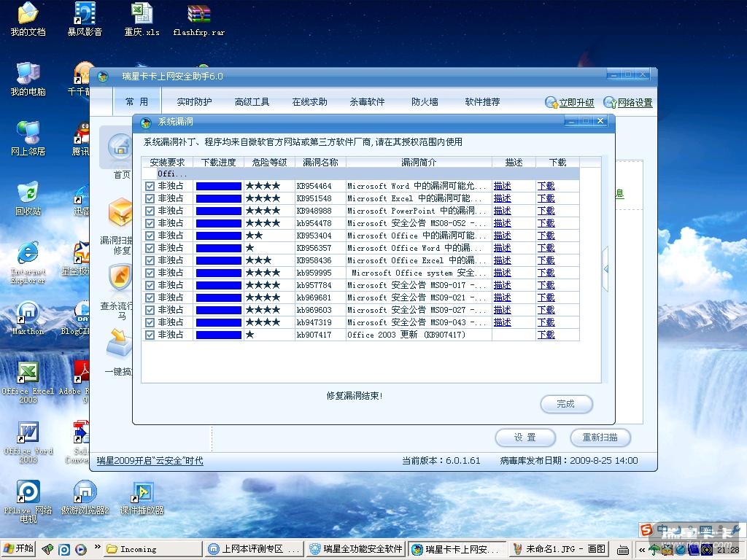Image resolution: width=747 pixels, height=560 pixels.
Task: Uncheck the kb907417 patch checkbox
Action: [x=150, y=335]
